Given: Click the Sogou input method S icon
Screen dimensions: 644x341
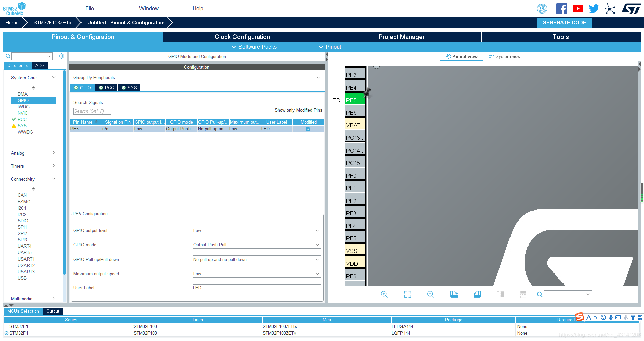Looking at the screenshot, I should [x=580, y=317].
